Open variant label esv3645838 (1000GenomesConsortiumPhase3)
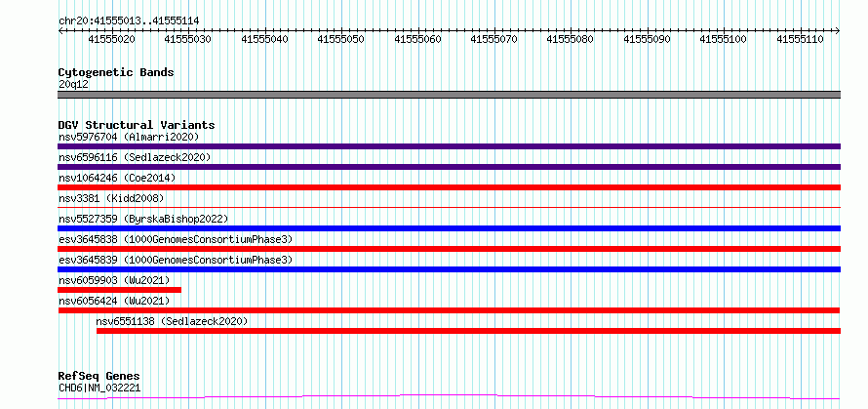Screen dimensions: 868x409 click(x=176, y=239)
